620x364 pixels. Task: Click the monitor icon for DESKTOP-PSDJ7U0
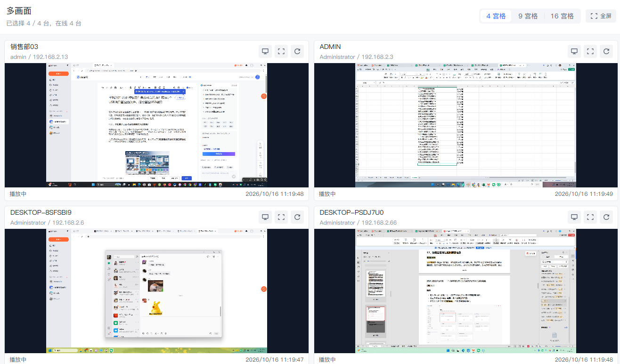coord(574,217)
